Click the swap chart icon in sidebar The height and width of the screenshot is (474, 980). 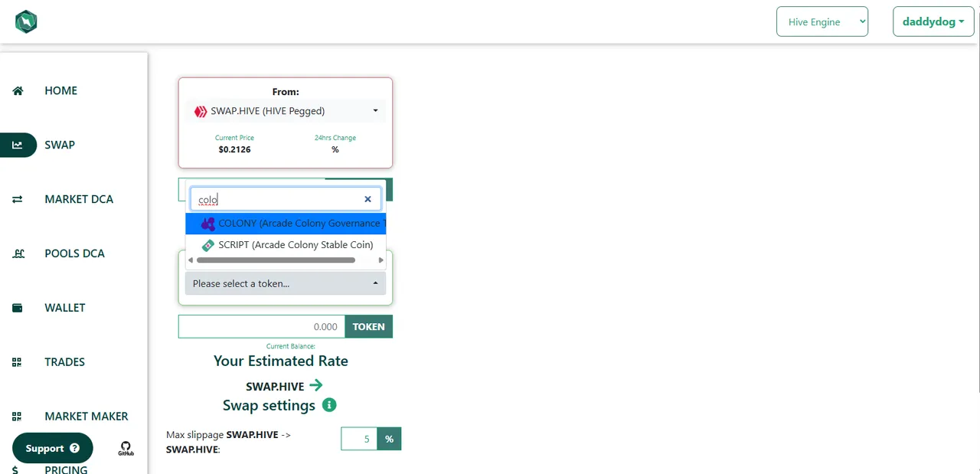coord(18,145)
